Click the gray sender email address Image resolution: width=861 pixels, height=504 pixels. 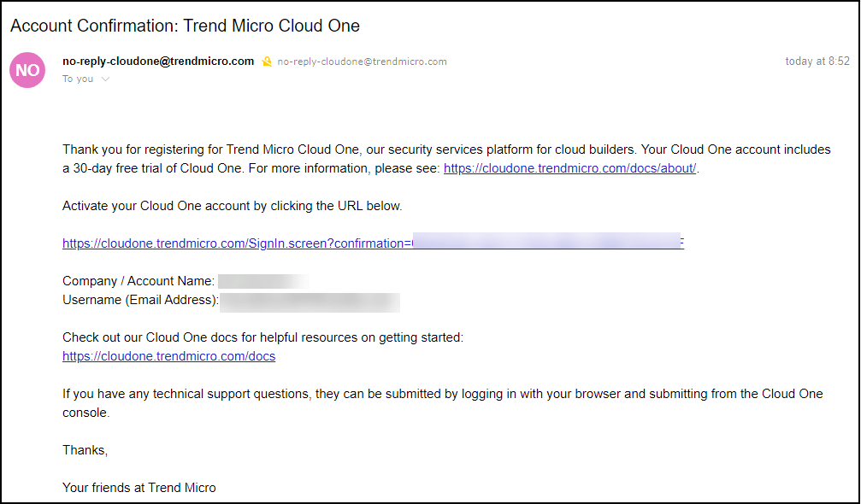tap(363, 62)
